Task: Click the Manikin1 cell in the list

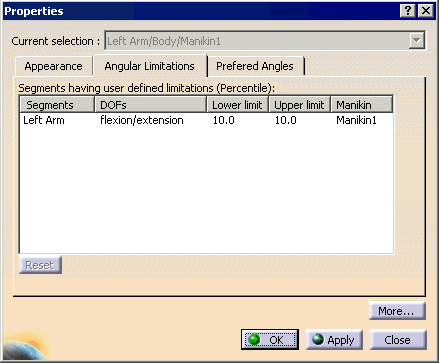Action: [356, 120]
